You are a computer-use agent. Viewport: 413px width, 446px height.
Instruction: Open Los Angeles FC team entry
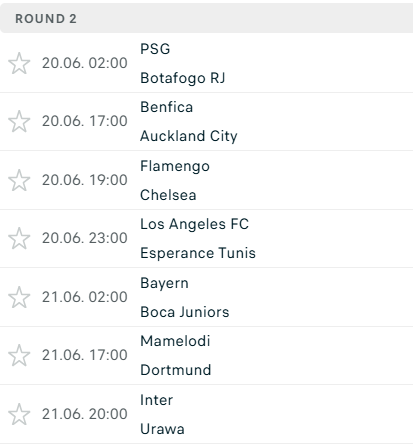pos(194,224)
